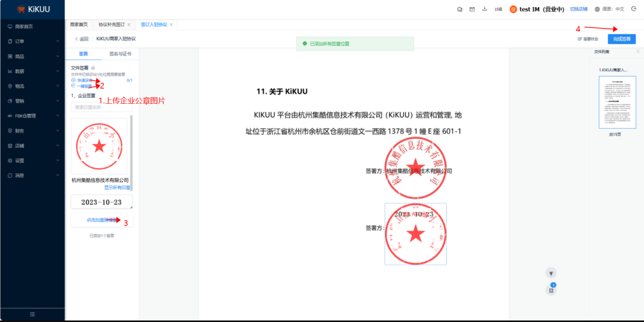644x322 pixels.
Task: Click the 签署状态 list icon
Action: 579,39
